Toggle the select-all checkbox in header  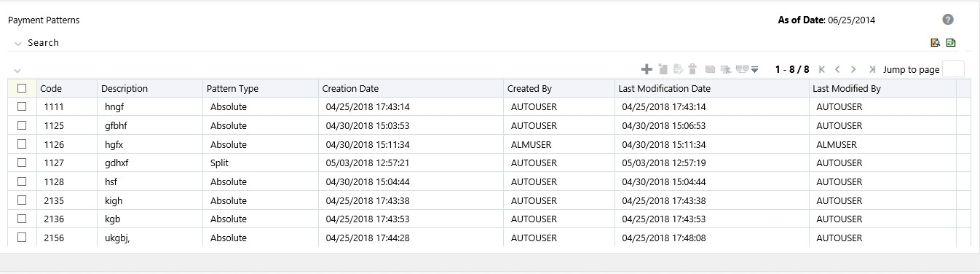pyautogui.click(x=22, y=88)
